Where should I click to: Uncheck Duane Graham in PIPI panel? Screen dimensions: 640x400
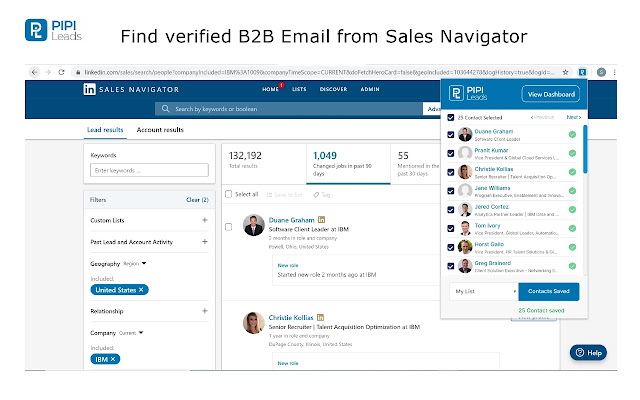pos(451,134)
